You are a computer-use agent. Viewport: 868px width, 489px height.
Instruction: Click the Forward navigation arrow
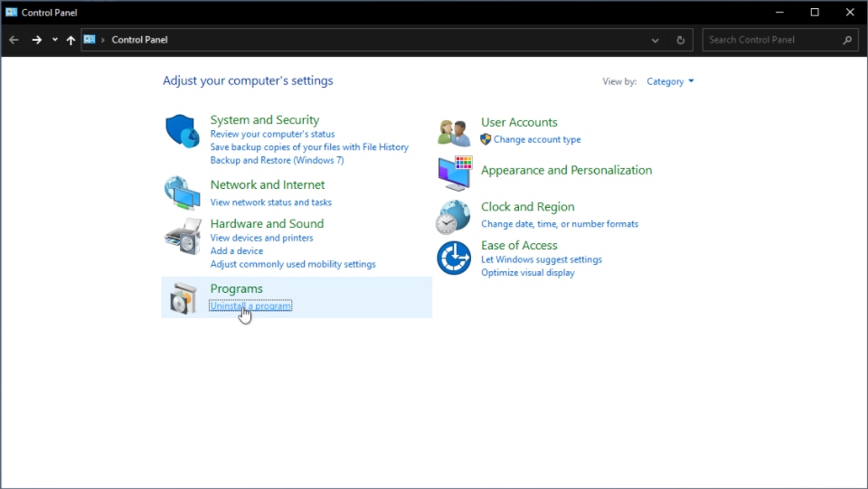(36, 40)
